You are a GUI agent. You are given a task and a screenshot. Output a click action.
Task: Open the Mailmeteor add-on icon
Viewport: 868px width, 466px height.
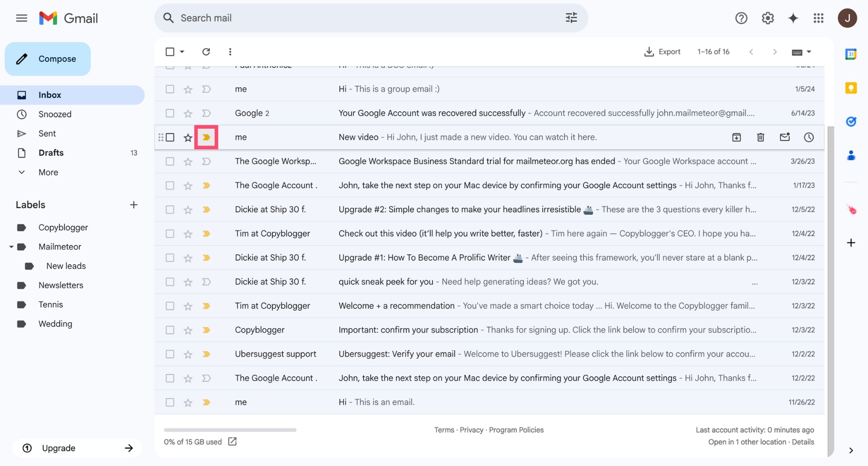click(x=851, y=210)
